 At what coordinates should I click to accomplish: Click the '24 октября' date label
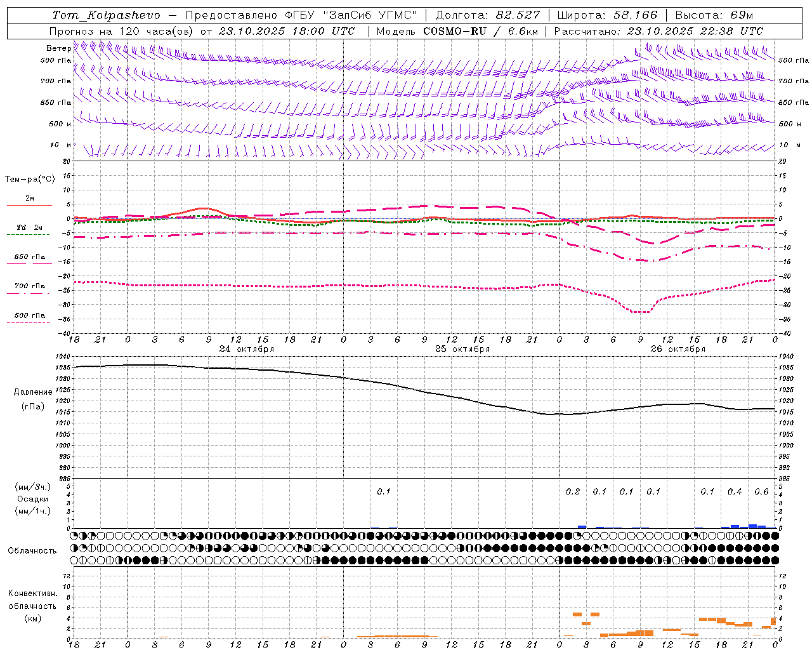click(x=246, y=349)
